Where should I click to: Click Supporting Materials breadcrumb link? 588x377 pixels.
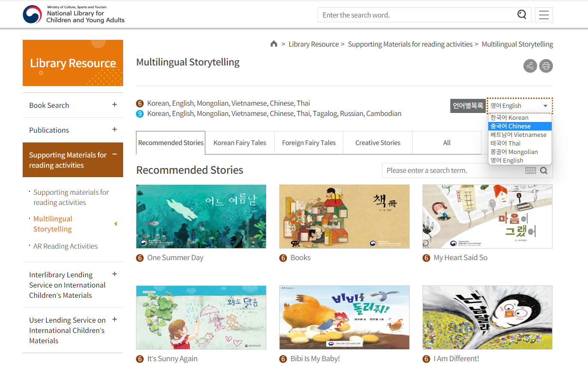410,44
